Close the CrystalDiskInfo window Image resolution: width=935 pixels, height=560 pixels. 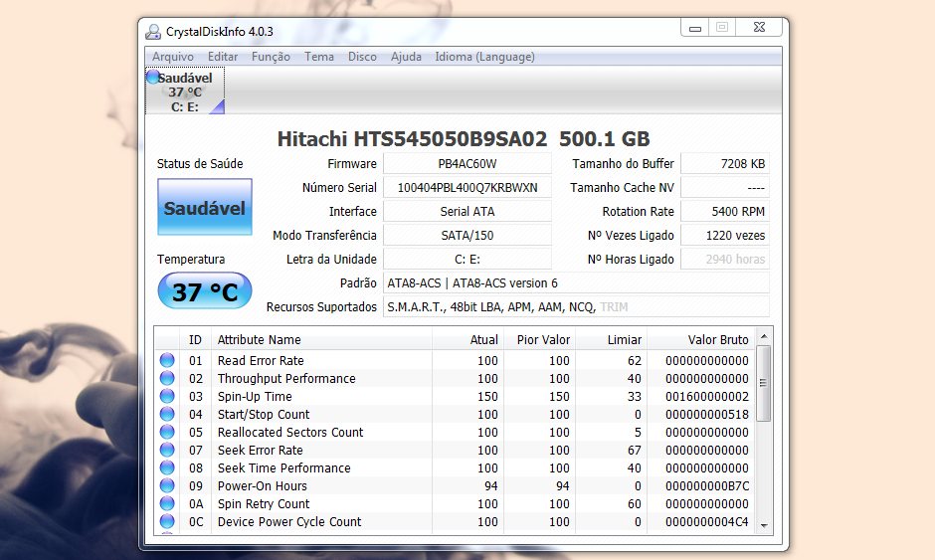[759, 28]
